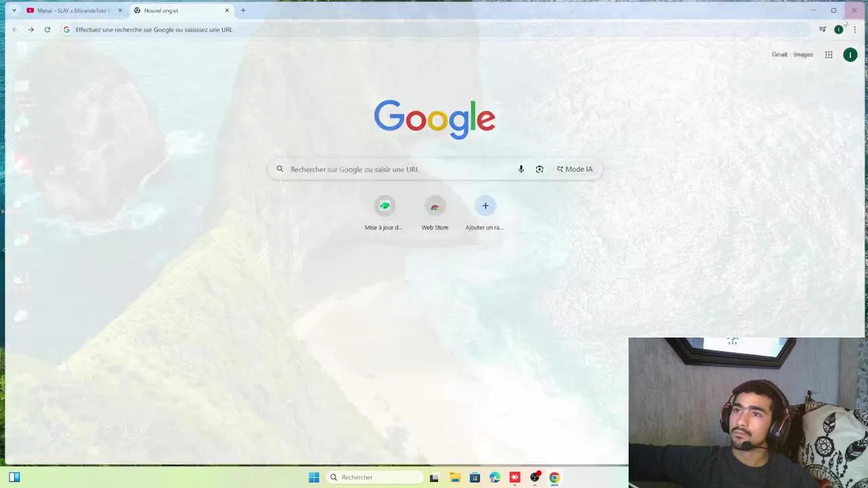Image resolution: width=868 pixels, height=488 pixels.
Task: Open the Chrome three-dot menu
Action: [855, 30]
